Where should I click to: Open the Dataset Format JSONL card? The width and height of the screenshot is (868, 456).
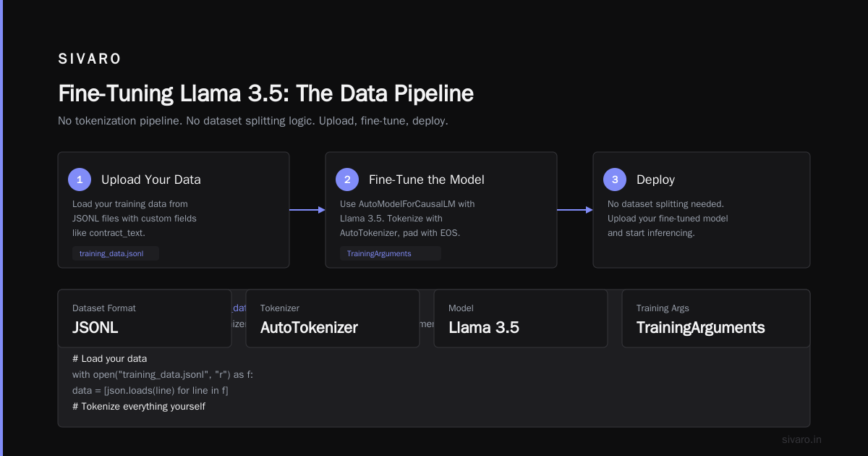[145, 318]
